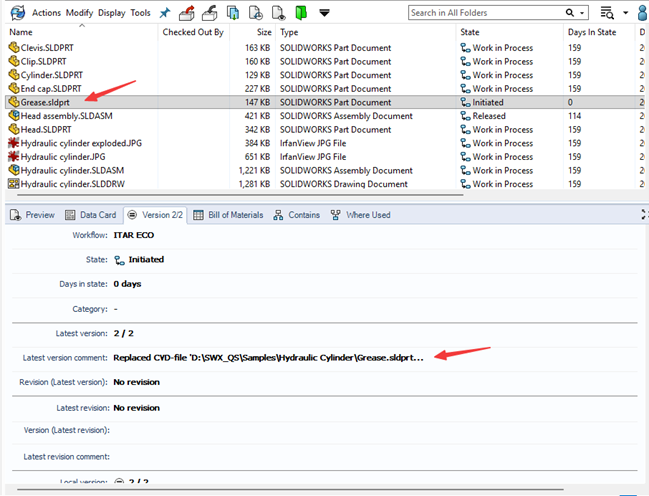Click the 1,281 KB size cell
Screen dimensions: 649x496
(x=254, y=184)
